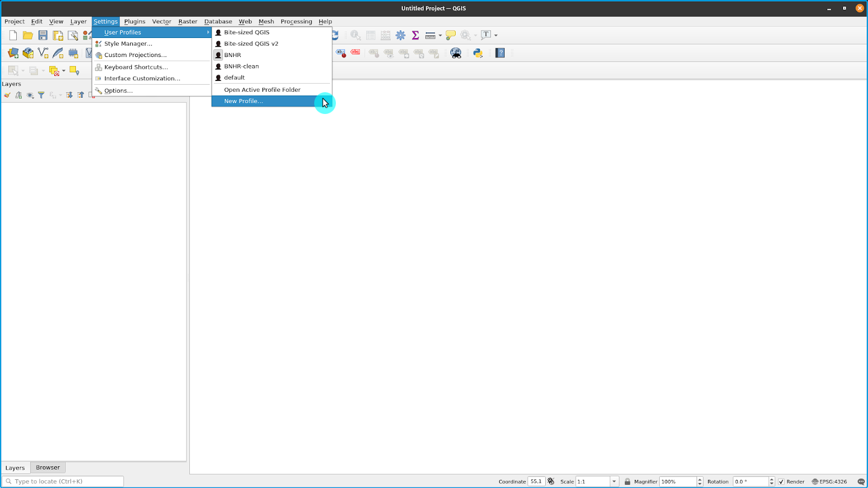
Task: Click the Save Project floppy icon
Action: tap(43, 35)
